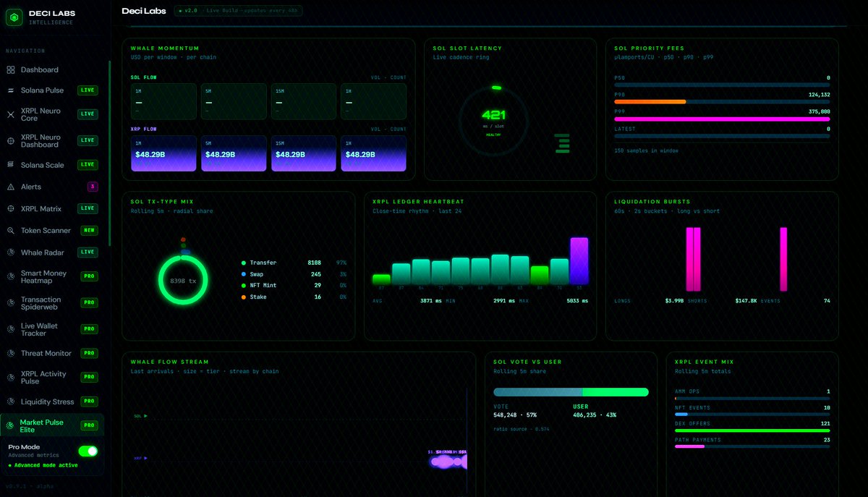The image size is (868, 497).
Task: Click the Transfer legend entry
Action: (294, 263)
